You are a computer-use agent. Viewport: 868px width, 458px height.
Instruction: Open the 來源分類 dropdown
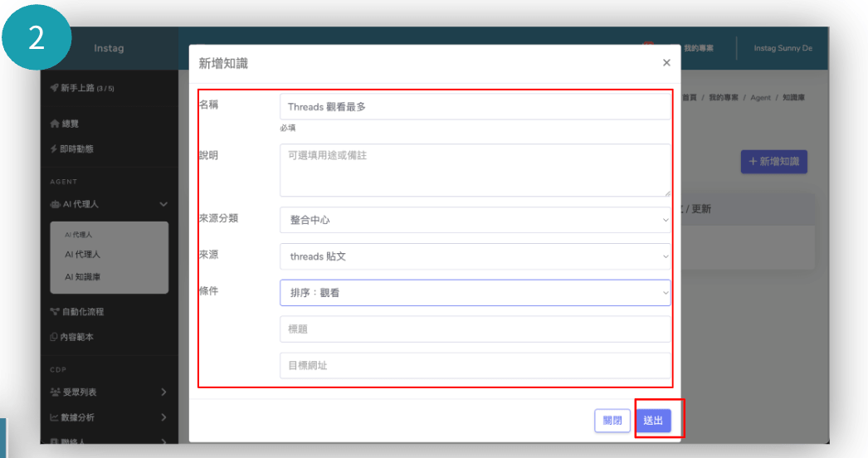[475, 220]
